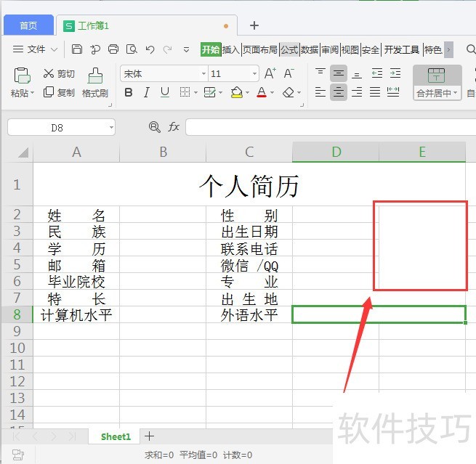Click the justify alignment icon
476x464 pixels.
(375, 91)
